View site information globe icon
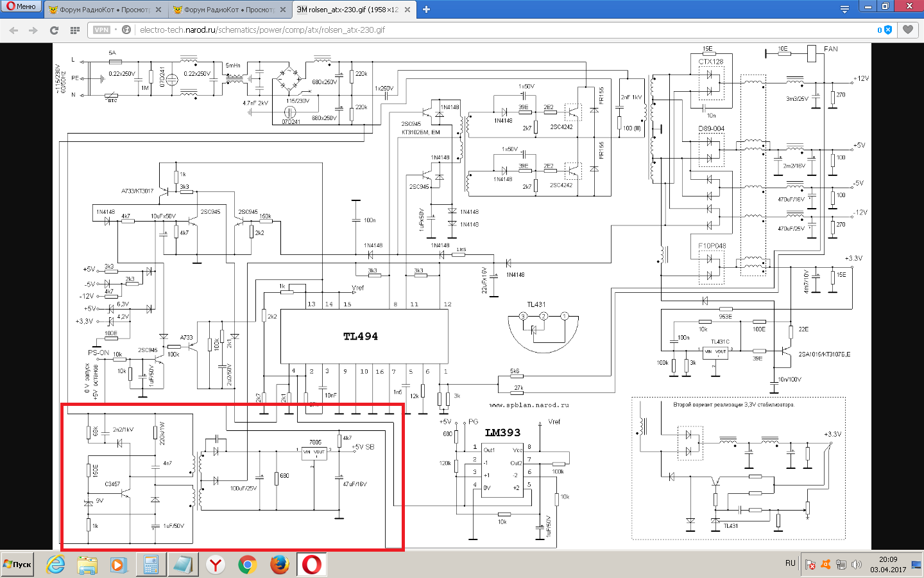 point(126,30)
